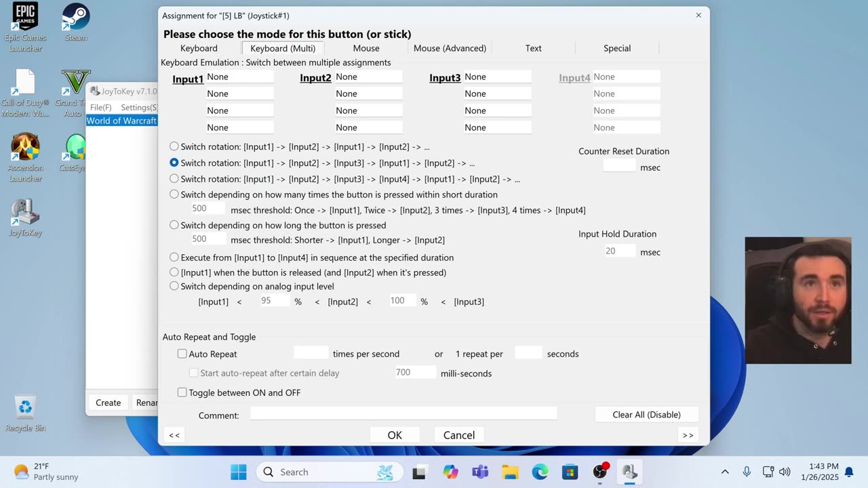Select switch by press count option

coord(174,195)
